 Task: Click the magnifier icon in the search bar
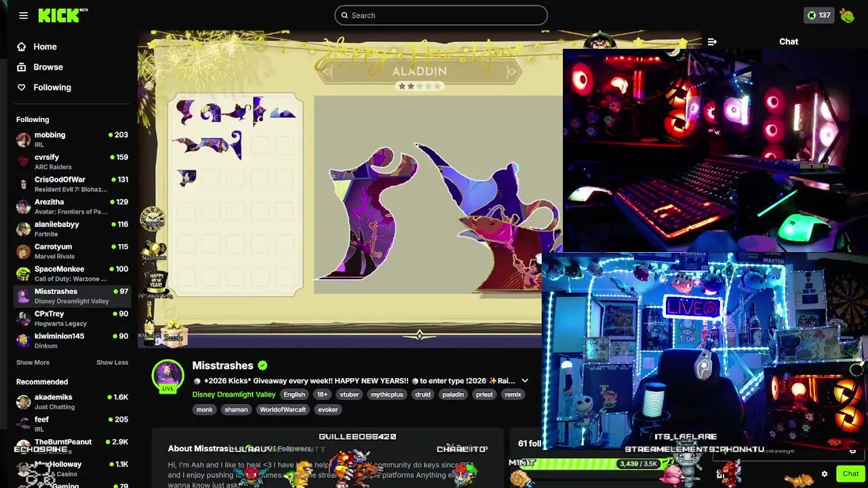coord(344,16)
